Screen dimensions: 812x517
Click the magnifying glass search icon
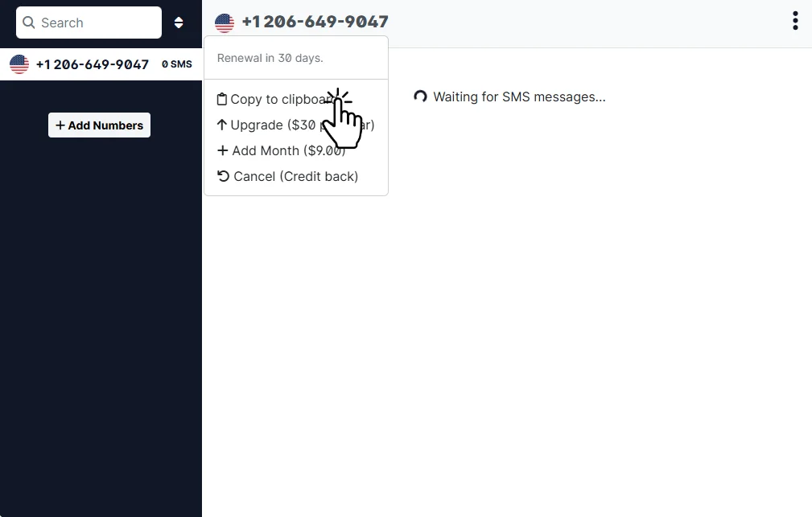click(29, 23)
